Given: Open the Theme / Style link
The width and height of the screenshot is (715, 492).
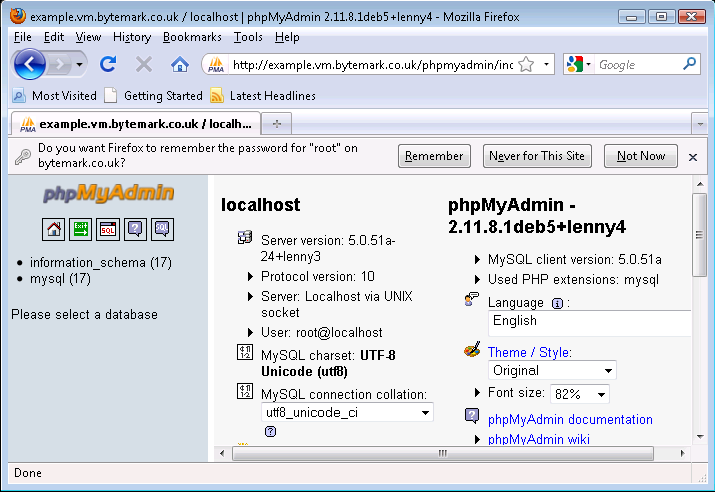Looking at the screenshot, I should [528, 352].
